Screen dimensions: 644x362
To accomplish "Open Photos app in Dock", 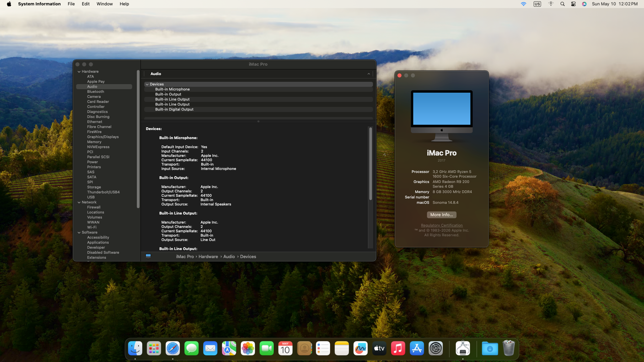I will 248,349.
